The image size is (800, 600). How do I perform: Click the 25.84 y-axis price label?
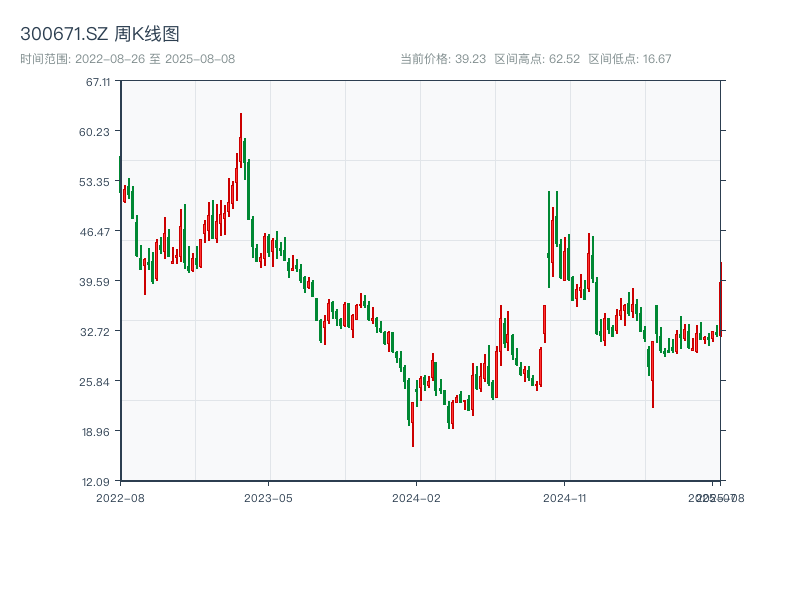(97, 382)
